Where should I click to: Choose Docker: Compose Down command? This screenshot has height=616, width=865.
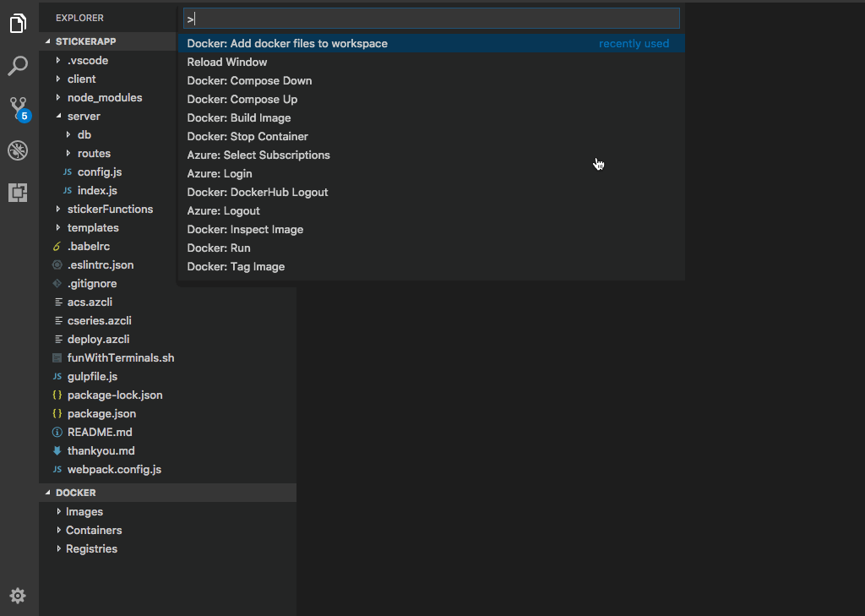pyautogui.click(x=431, y=80)
